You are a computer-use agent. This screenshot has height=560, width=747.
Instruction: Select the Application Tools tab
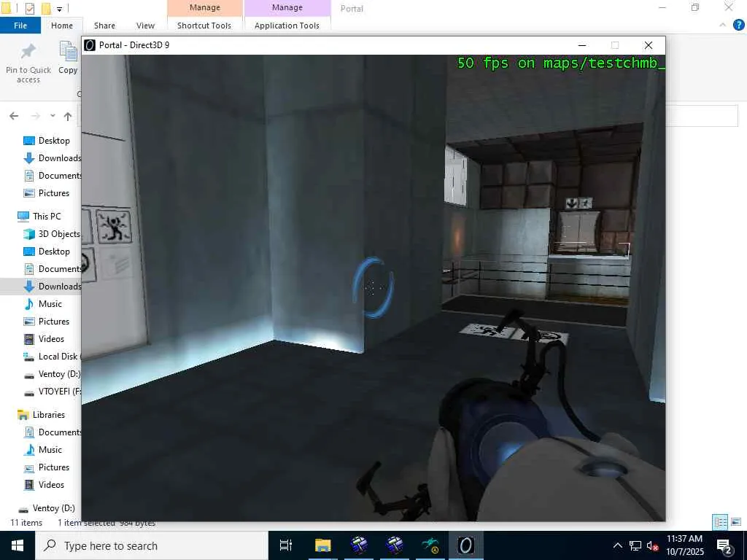[287, 26]
